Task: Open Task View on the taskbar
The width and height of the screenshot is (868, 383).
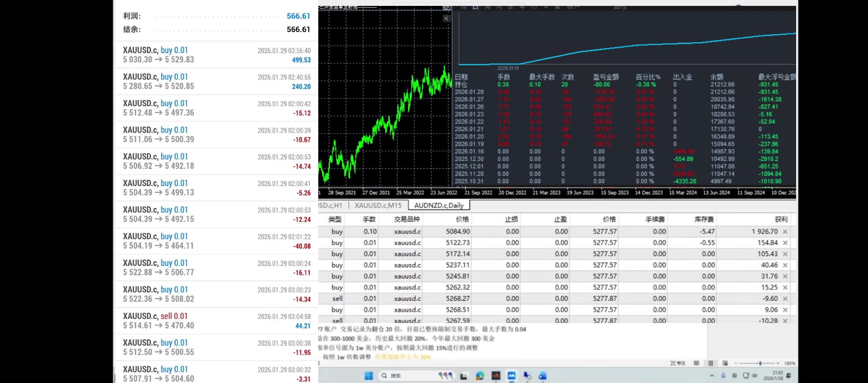Action: pos(464,376)
